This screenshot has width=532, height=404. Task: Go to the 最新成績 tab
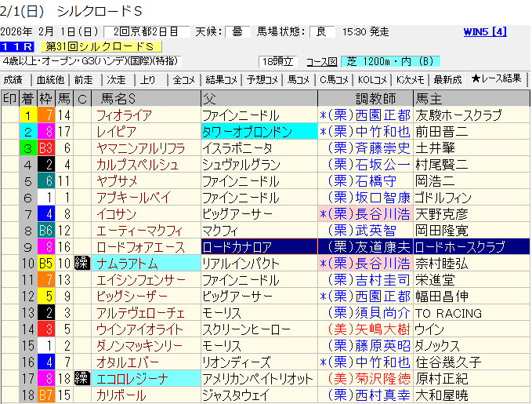[447, 79]
